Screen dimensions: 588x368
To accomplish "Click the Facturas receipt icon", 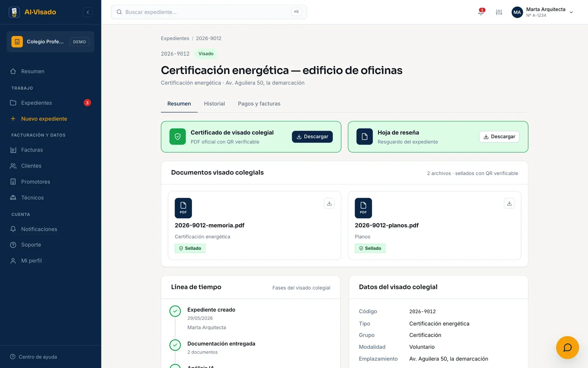I will point(13,150).
